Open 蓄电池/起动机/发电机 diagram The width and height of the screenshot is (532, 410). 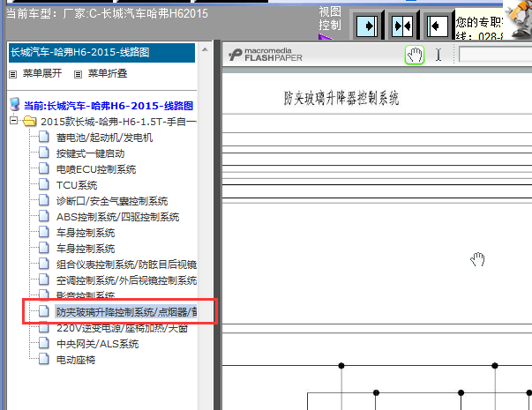click(x=104, y=138)
